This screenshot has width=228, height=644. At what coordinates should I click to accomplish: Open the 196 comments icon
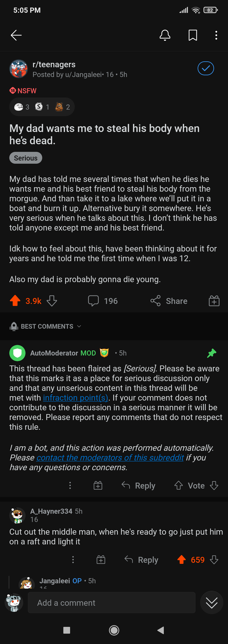[94, 301]
